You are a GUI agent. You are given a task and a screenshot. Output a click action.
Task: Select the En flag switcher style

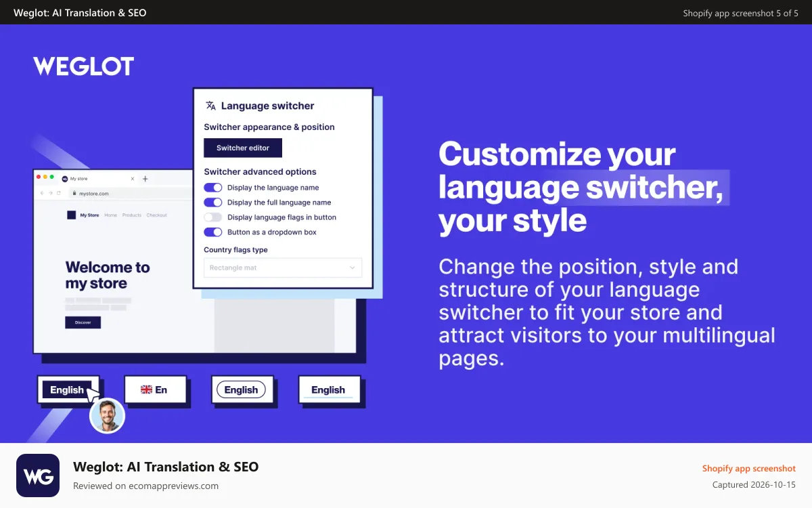point(155,389)
